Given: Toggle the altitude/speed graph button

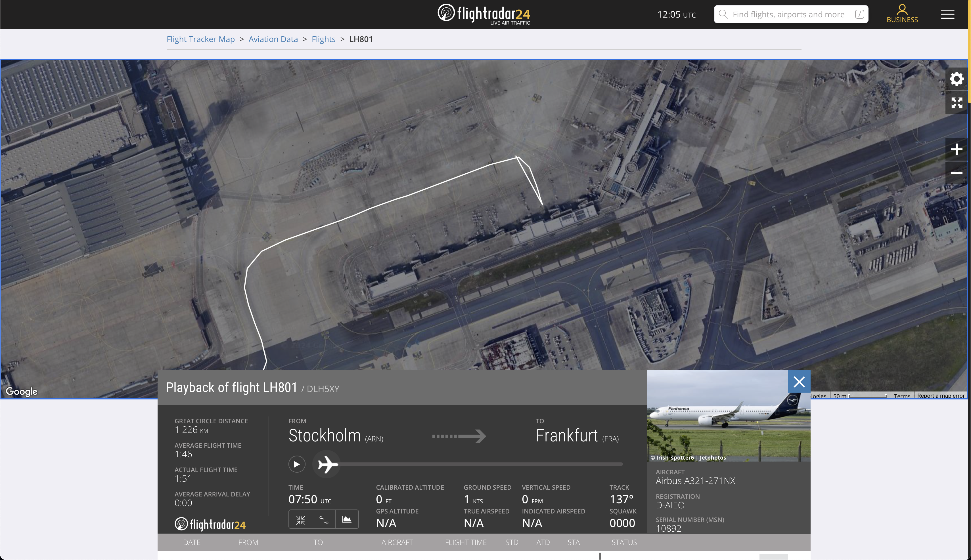Looking at the screenshot, I should pyautogui.click(x=347, y=520).
